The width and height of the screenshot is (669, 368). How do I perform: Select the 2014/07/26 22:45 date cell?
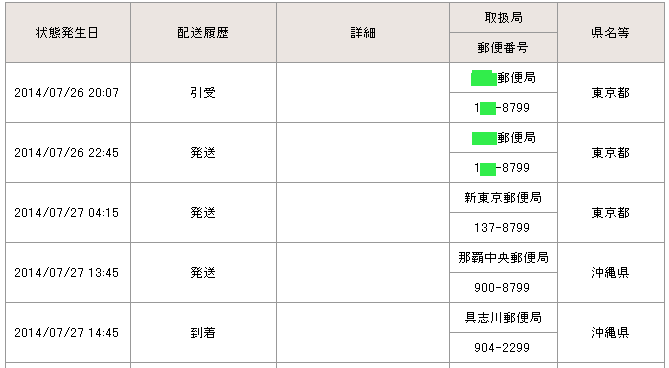68,153
